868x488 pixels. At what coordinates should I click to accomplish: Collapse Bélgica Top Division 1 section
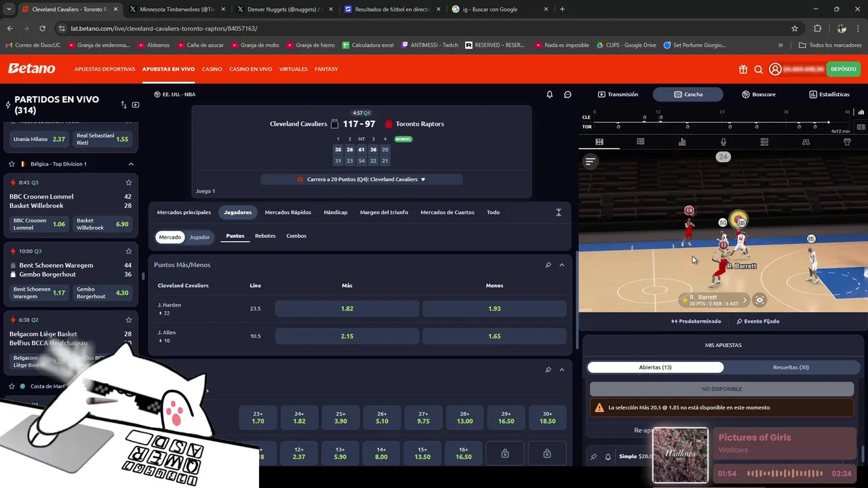click(x=131, y=164)
